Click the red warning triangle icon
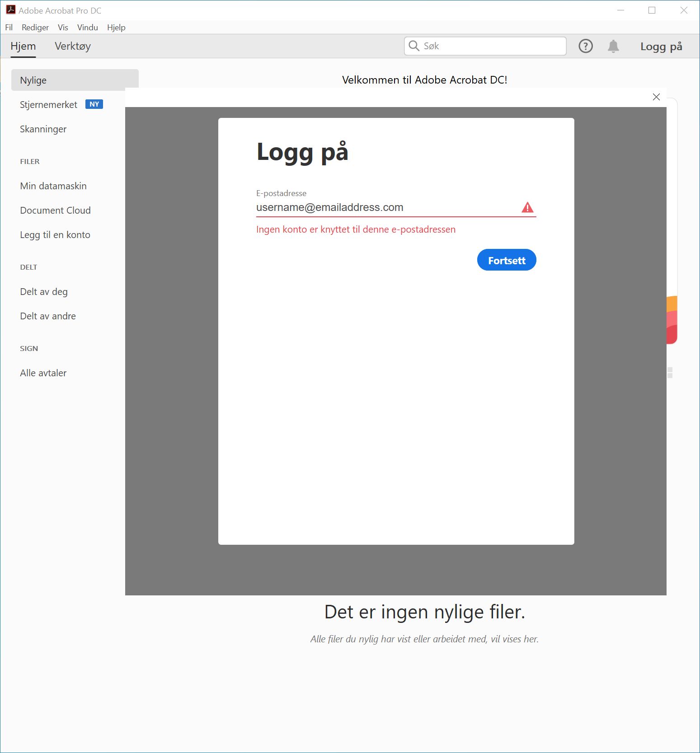This screenshot has height=753, width=700. 527,207
